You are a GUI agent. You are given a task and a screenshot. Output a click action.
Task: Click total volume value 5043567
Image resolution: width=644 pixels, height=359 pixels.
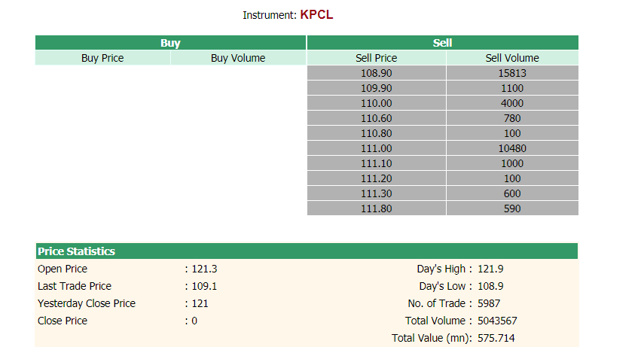coord(497,321)
